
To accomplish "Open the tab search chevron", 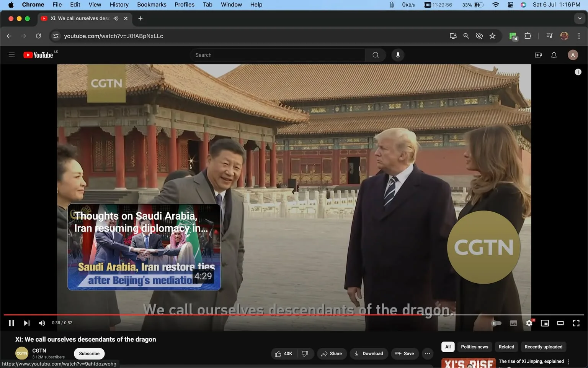I will tap(579, 18).
